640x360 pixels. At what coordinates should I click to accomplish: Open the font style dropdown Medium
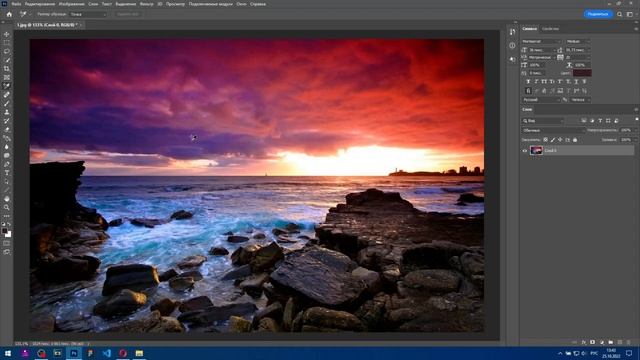(578, 42)
